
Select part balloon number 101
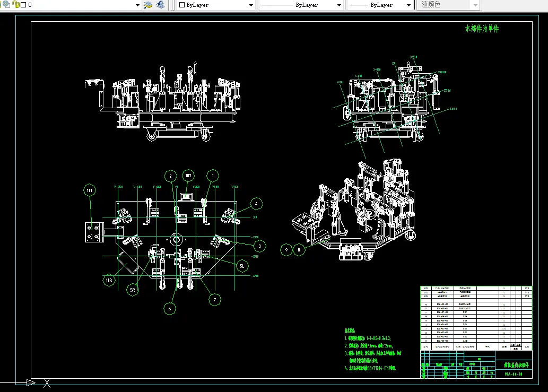(90, 190)
